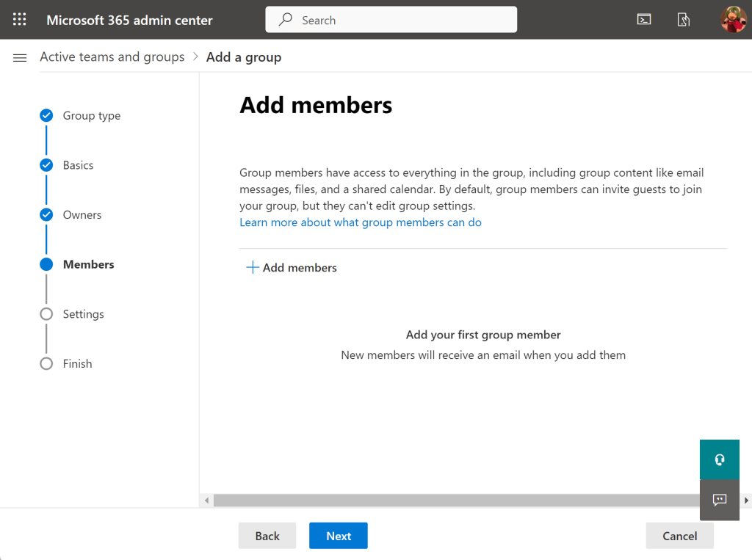Click the Back button
The image size is (752, 560).
(267, 536)
